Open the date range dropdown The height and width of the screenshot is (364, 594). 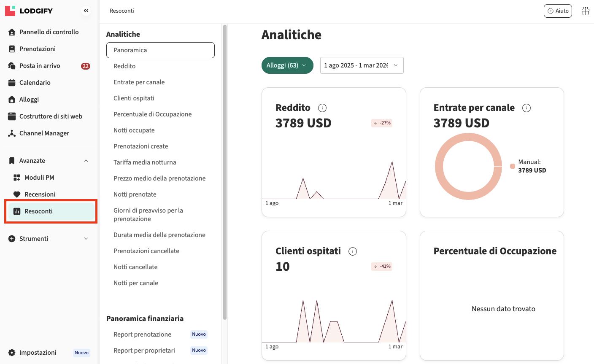pyautogui.click(x=362, y=65)
